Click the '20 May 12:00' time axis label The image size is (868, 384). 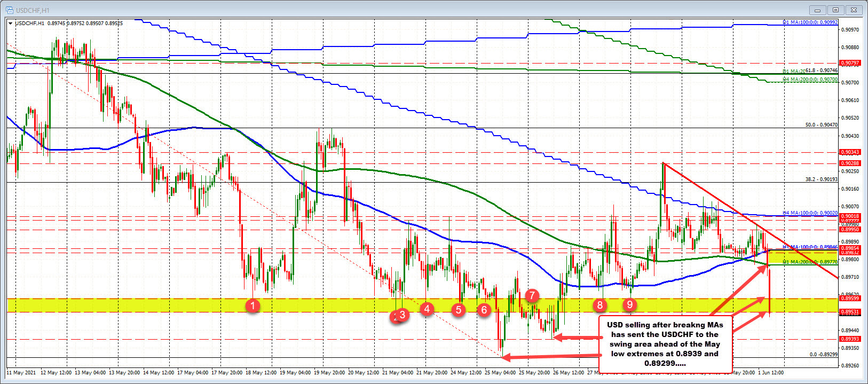(x=363, y=372)
